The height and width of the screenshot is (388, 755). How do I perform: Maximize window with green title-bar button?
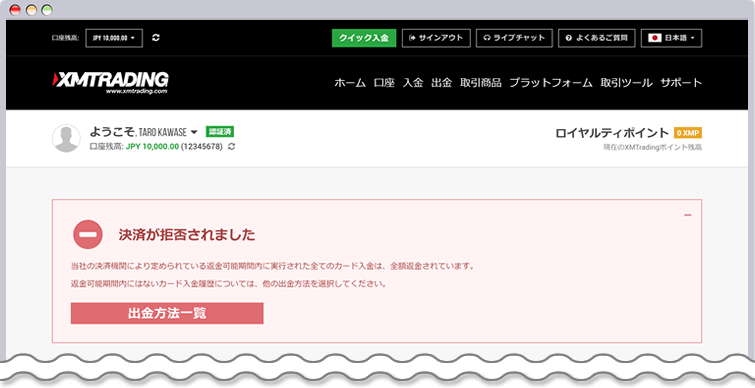[x=47, y=10]
